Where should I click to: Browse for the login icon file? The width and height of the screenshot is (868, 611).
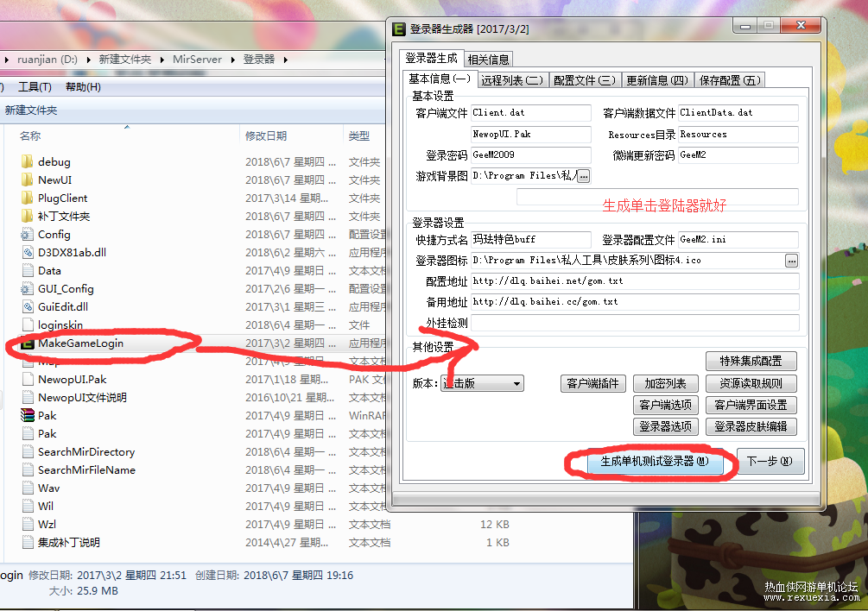792,261
